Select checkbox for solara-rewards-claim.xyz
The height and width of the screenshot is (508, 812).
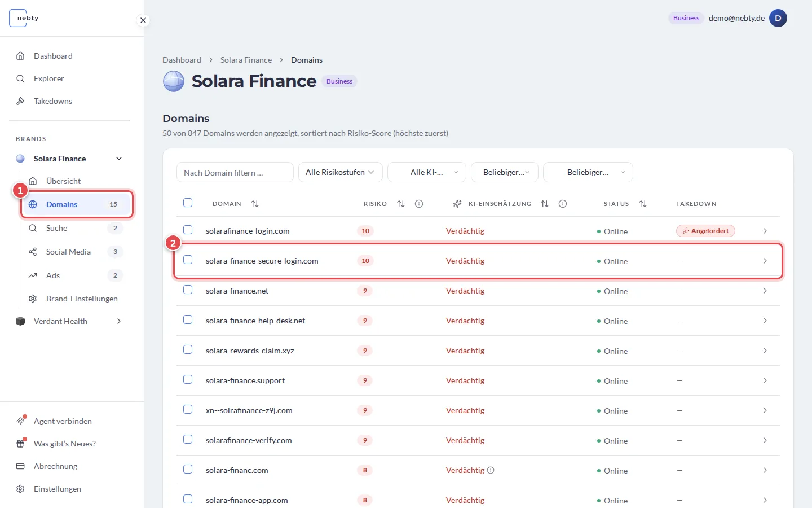(x=188, y=349)
